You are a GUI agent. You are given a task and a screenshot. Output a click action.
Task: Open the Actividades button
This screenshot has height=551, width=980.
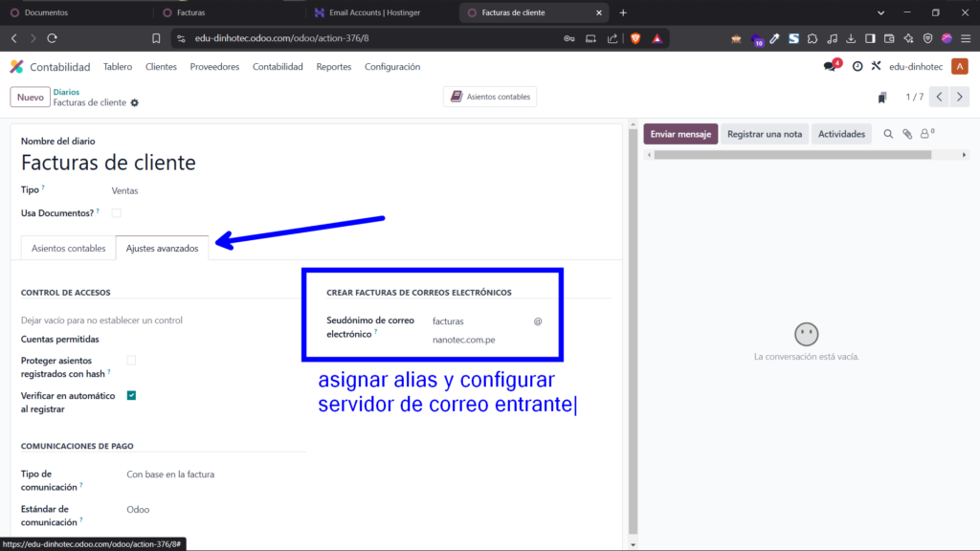[841, 134]
